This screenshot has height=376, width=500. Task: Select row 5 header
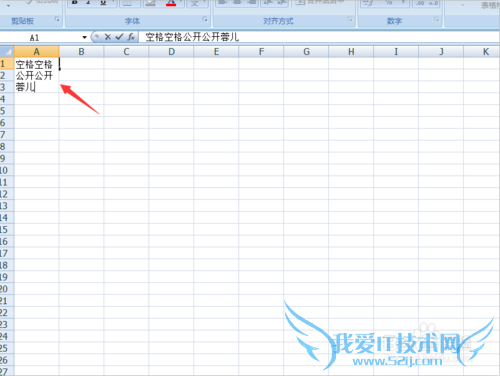coord(7,111)
